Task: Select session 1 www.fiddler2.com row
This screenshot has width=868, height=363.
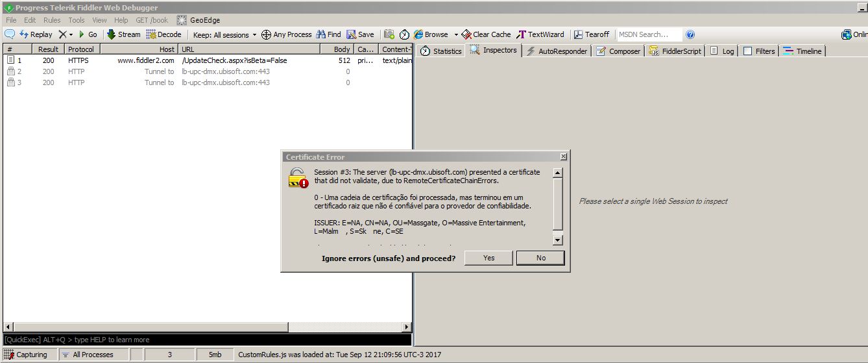Action: (207, 60)
